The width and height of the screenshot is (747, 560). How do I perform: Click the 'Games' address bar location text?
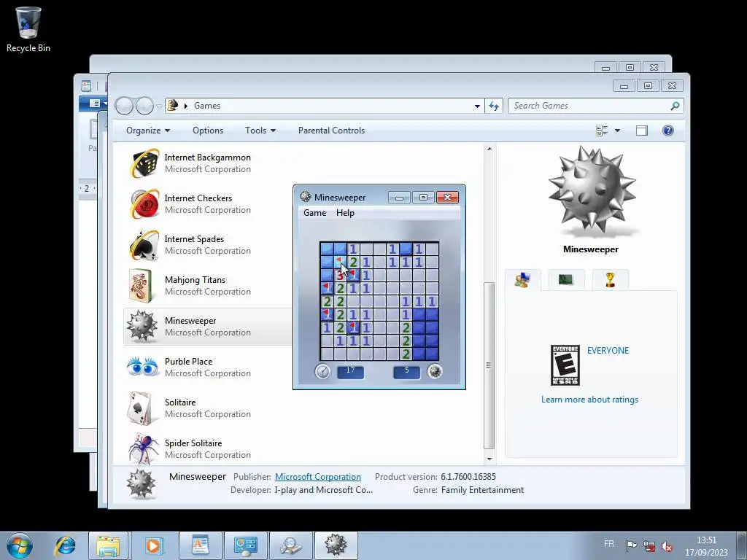206,106
